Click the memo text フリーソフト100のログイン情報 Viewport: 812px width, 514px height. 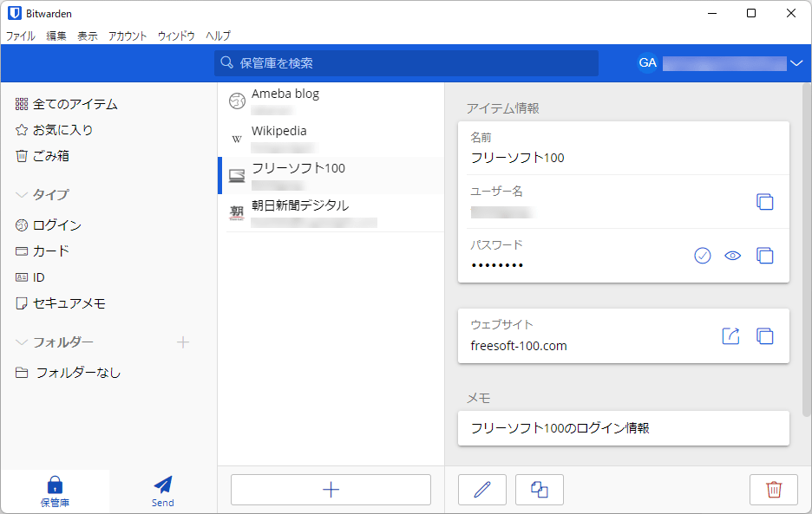560,428
